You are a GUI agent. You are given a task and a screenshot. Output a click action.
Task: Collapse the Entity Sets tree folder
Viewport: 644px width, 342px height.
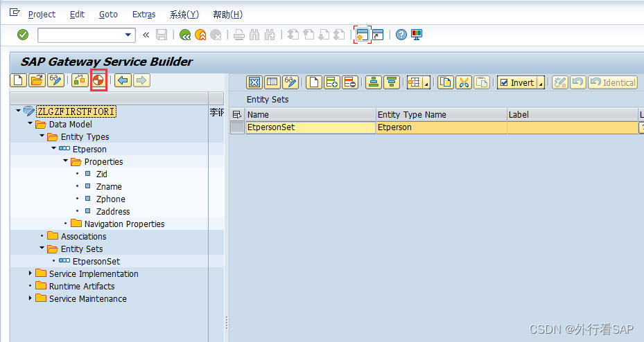pyautogui.click(x=42, y=248)
